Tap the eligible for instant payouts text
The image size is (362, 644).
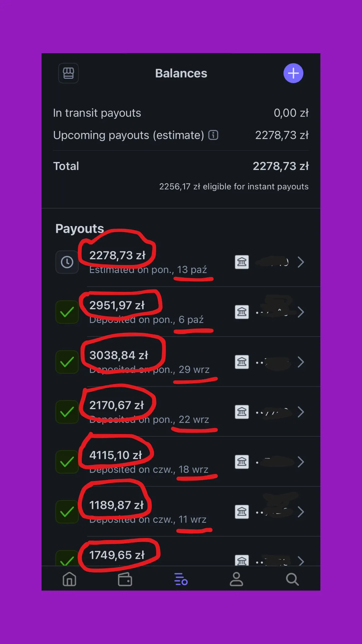tap(234, 186)
